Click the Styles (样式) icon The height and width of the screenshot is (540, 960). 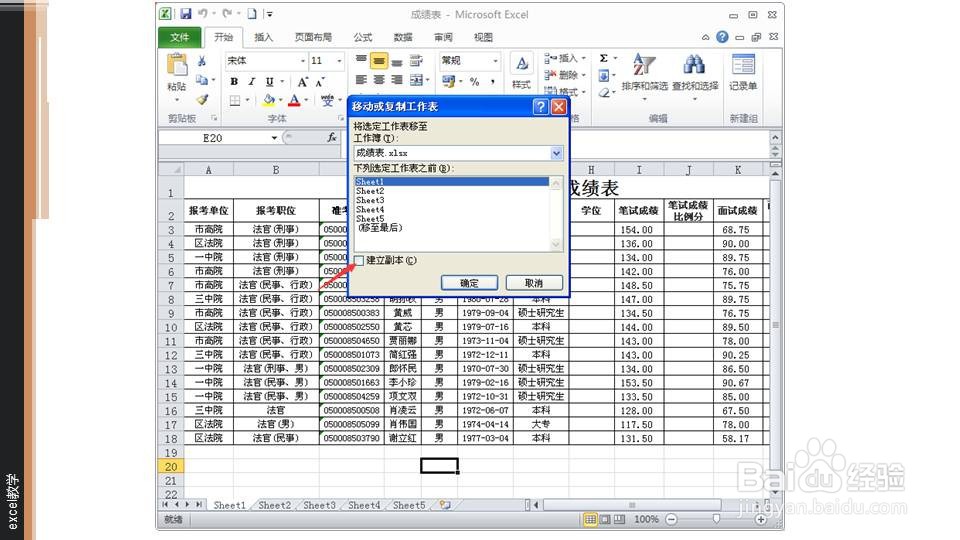point(521,72)
